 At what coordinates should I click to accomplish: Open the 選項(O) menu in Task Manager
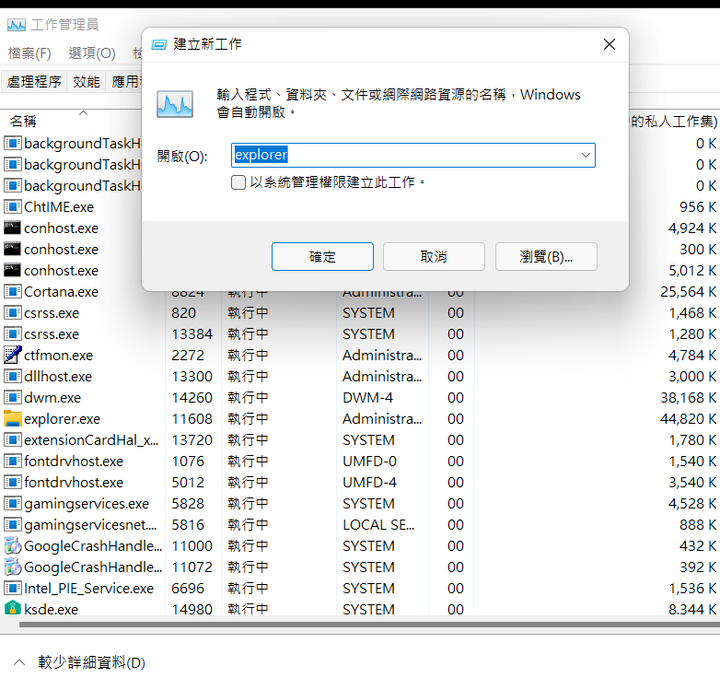pyautogui.click(x=92, y=53)
